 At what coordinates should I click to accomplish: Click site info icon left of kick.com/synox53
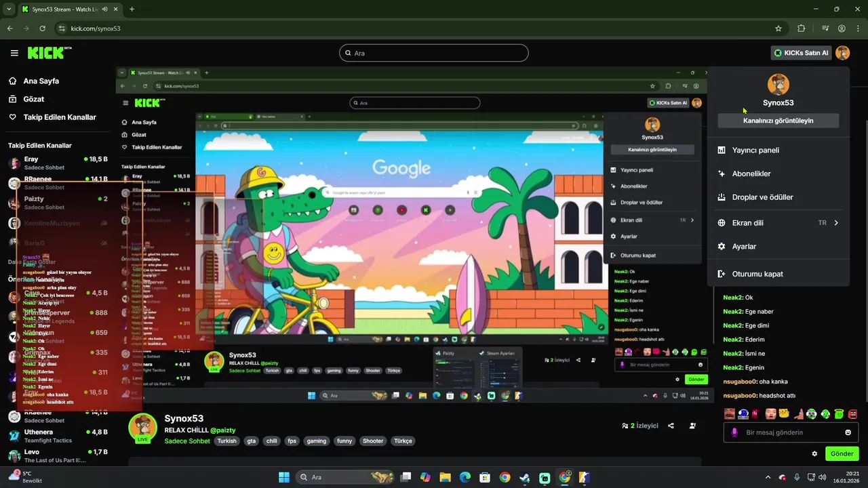pos(62,28)
